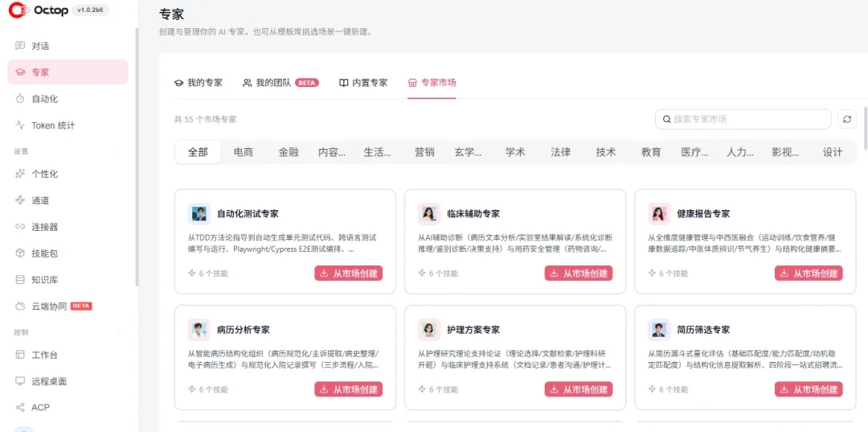Select the 设计 category filter

coord(833,152)
